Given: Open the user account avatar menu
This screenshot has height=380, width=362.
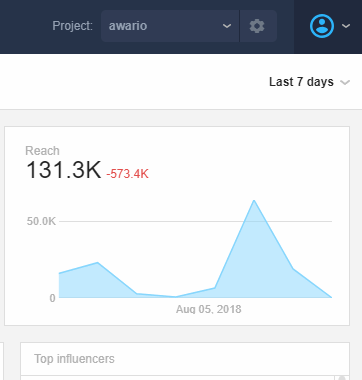Looking at the screenshot, I should click(322, 26).
